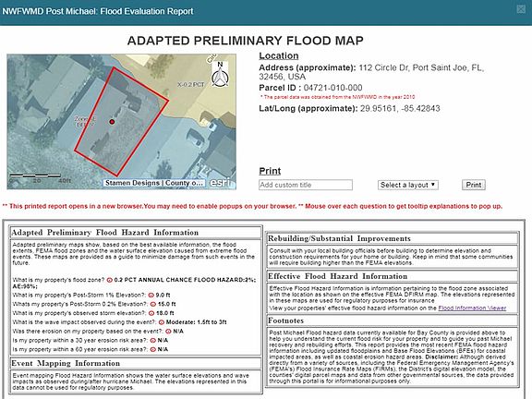532x399 pixels.
Task: Open tooltip icon for wave impact observed
Action: [162, 322]
